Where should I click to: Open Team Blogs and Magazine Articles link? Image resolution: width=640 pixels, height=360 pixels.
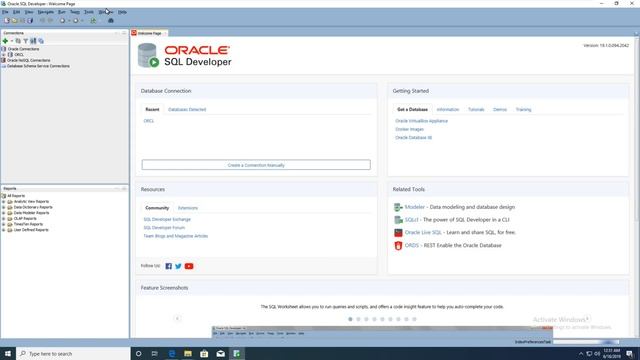(176, 236)
